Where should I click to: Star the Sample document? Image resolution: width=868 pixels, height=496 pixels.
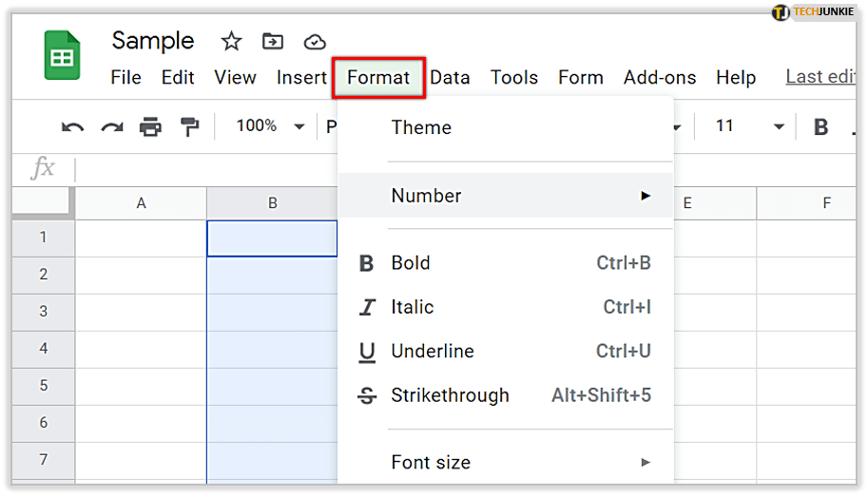(x=231, y=41)
